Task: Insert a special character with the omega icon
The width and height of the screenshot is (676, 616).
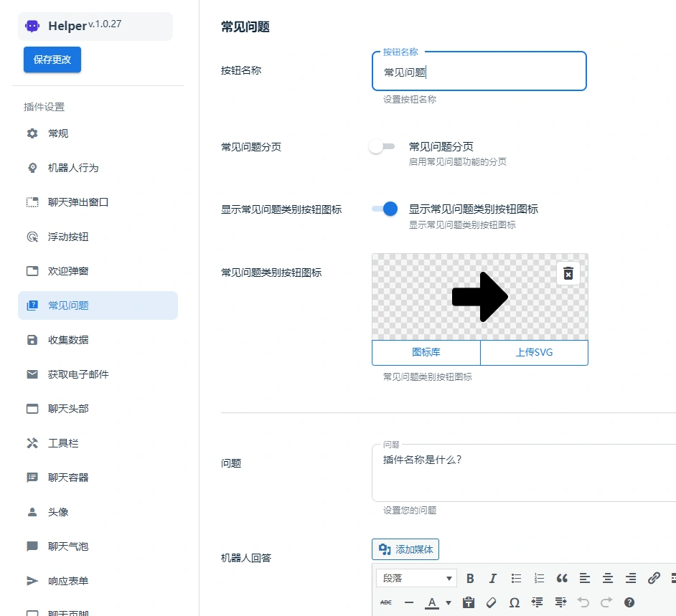Action: 515,602
